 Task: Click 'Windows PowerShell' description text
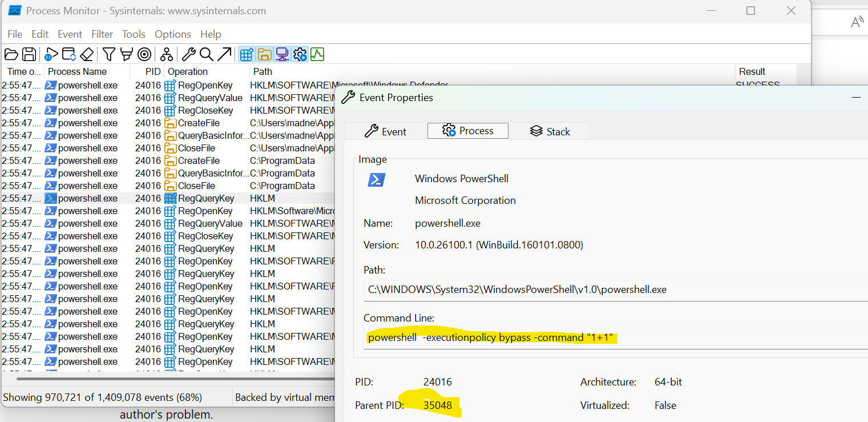462,179
